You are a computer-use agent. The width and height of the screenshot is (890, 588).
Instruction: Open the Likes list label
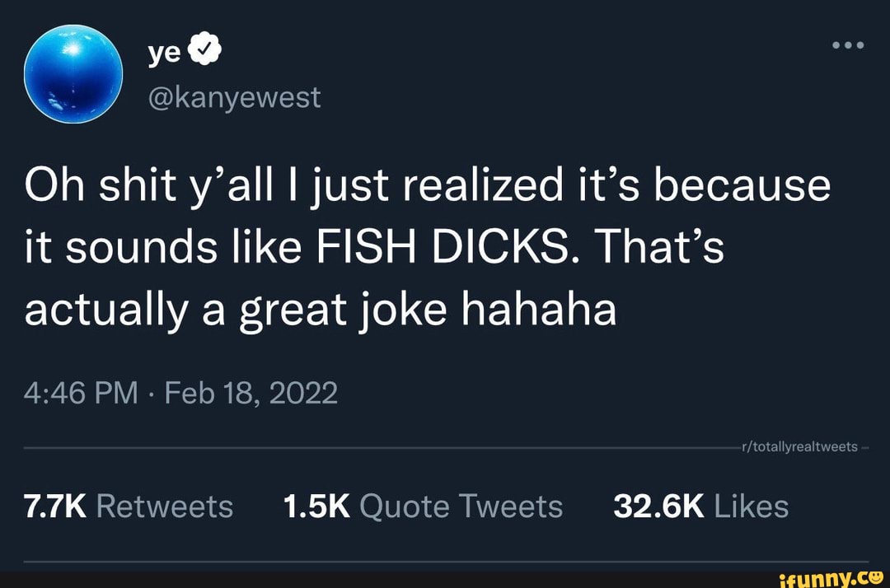[752, 506]
